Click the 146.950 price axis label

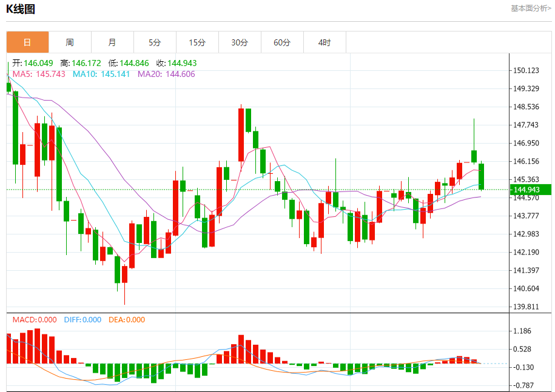coord(526,143)
